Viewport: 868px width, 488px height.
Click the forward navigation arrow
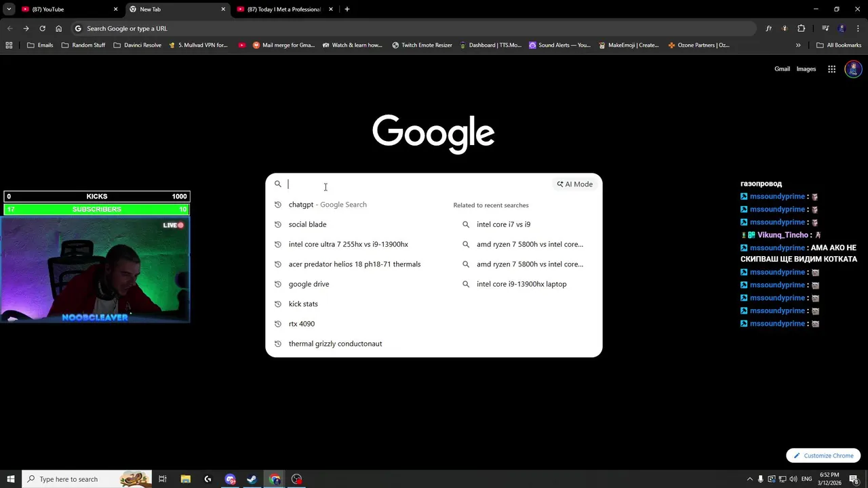click(26, 28)
